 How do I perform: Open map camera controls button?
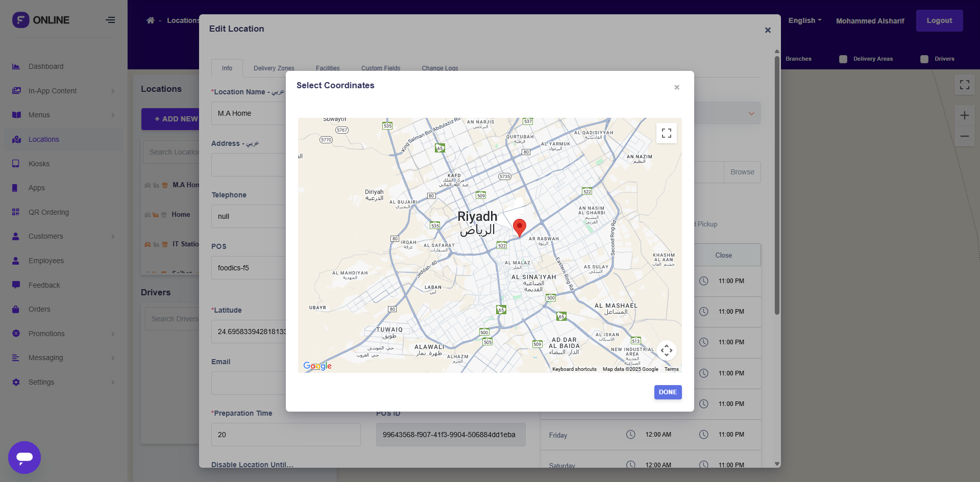(666, 350)
